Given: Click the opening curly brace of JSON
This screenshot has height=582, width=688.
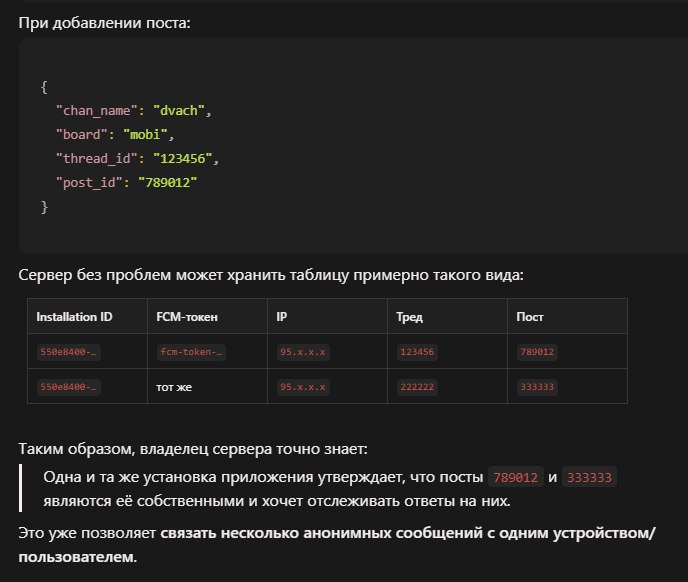Looking at the screenshot, I should point(44,87).
